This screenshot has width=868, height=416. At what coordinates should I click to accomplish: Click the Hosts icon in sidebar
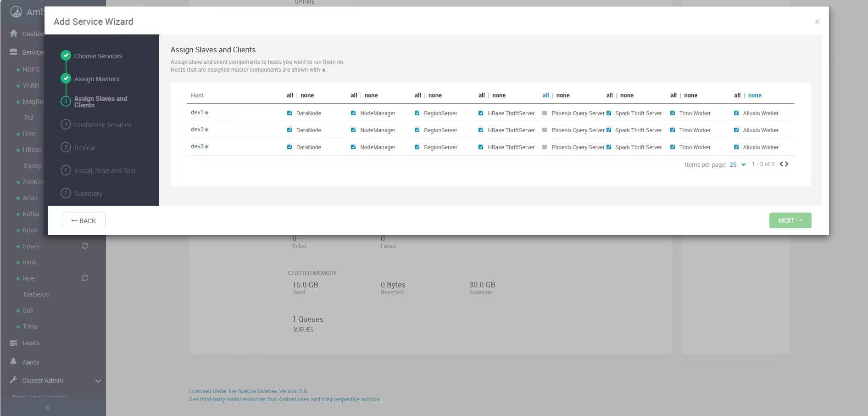pyautogui.click(x=13, y=343)
